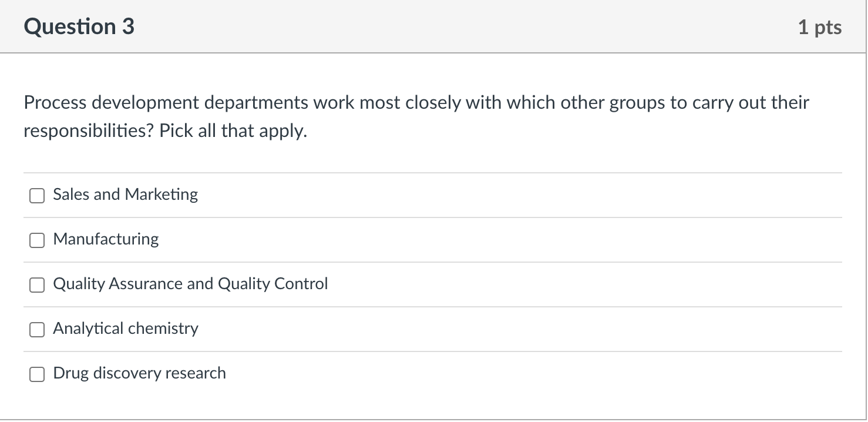This screenshot has width=868, height=422.
Task: Click the Question 3 header
Action: (x=79, y=26)
